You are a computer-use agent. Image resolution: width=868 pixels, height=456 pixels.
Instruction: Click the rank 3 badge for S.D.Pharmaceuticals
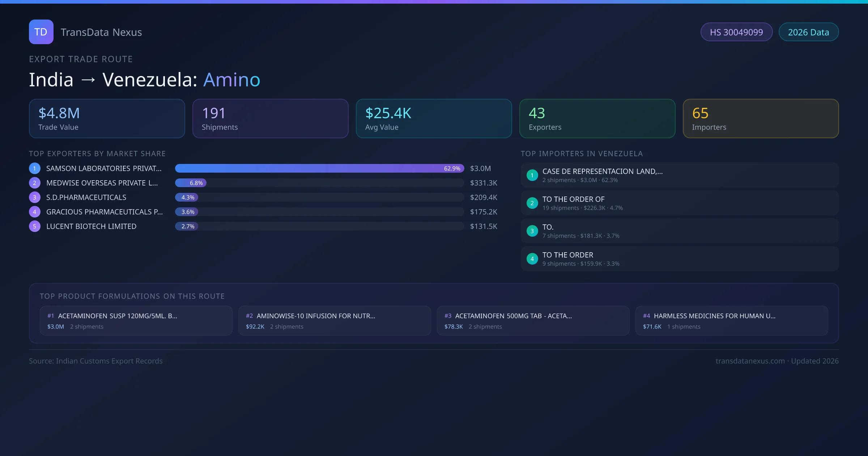click(x=35, y=197)
